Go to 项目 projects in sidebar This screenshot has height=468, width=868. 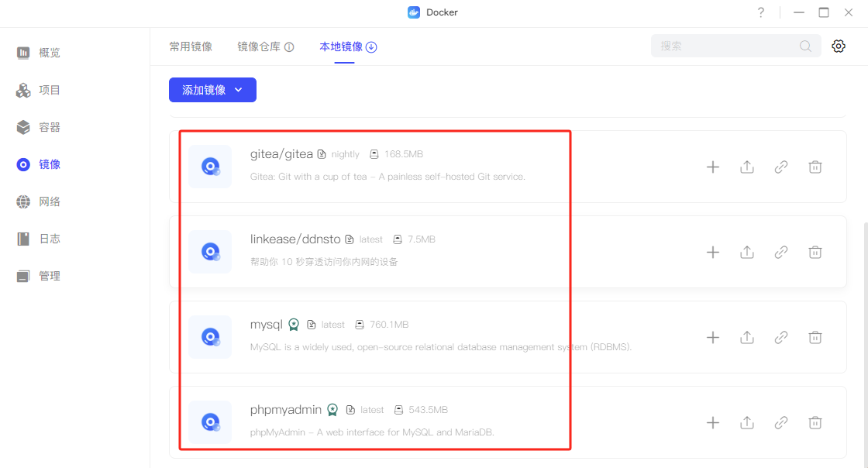pyautogui.click(x=38, y=90)
